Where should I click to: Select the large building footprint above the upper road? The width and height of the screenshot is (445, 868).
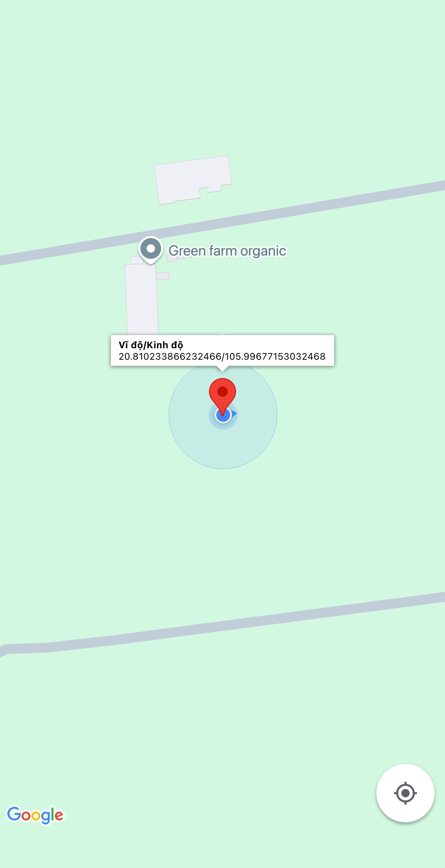193,180
